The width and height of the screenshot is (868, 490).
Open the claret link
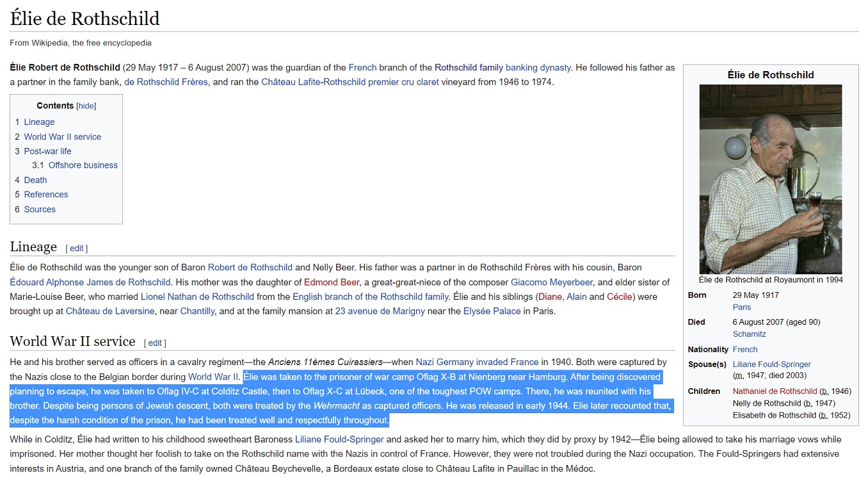coord(428,82)
